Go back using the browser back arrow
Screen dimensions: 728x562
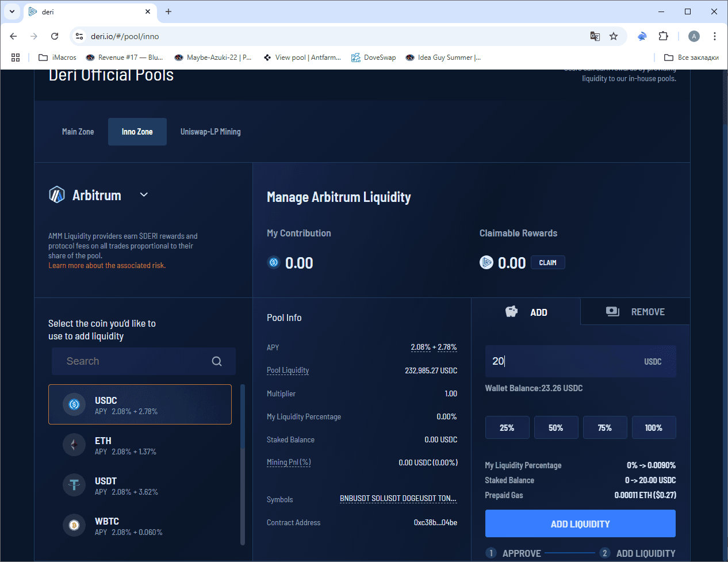pos(13,36)
